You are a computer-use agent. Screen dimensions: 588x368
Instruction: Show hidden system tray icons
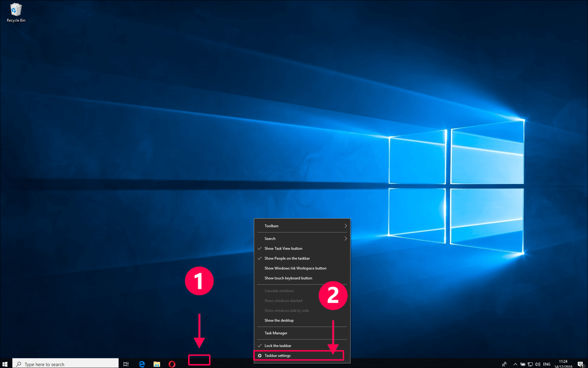[515, 364]
